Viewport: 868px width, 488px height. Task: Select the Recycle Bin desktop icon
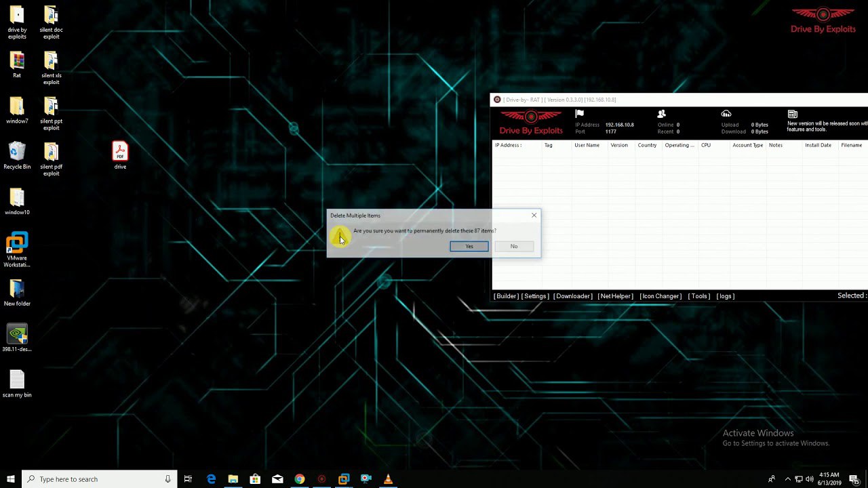click(17, 156)
